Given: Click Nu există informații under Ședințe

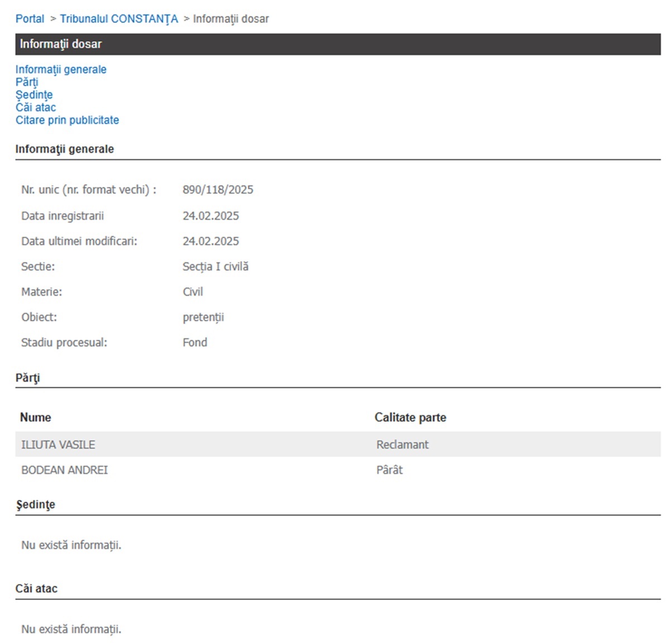Looking at the screenshot, I should (71, 545).
